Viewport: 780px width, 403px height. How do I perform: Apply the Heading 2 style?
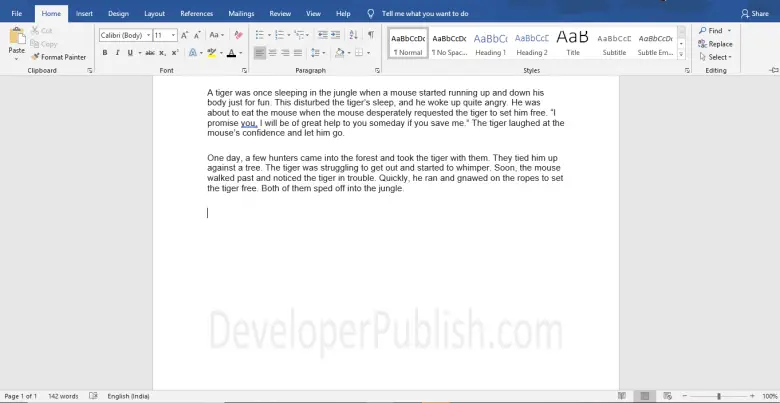(x=532, y=44)
